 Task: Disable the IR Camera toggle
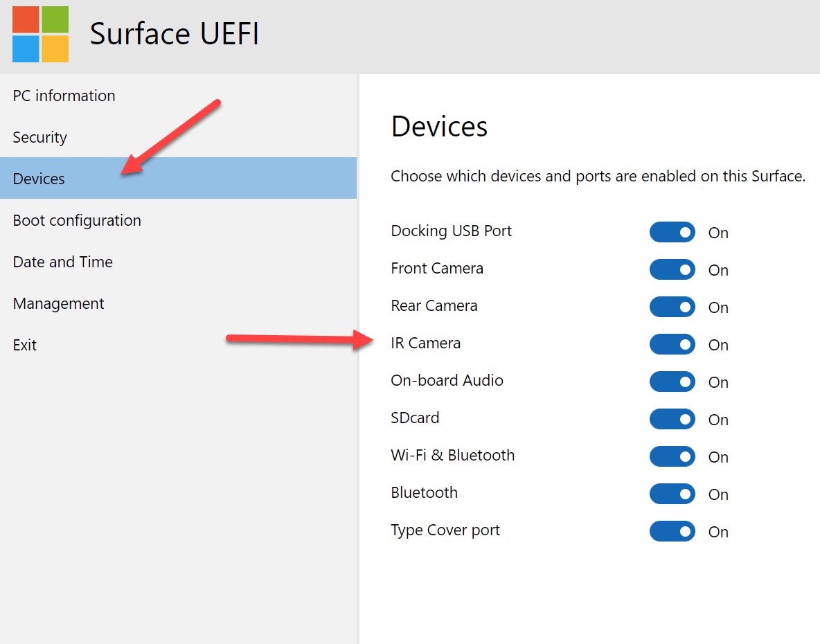(x=672, y=344)
